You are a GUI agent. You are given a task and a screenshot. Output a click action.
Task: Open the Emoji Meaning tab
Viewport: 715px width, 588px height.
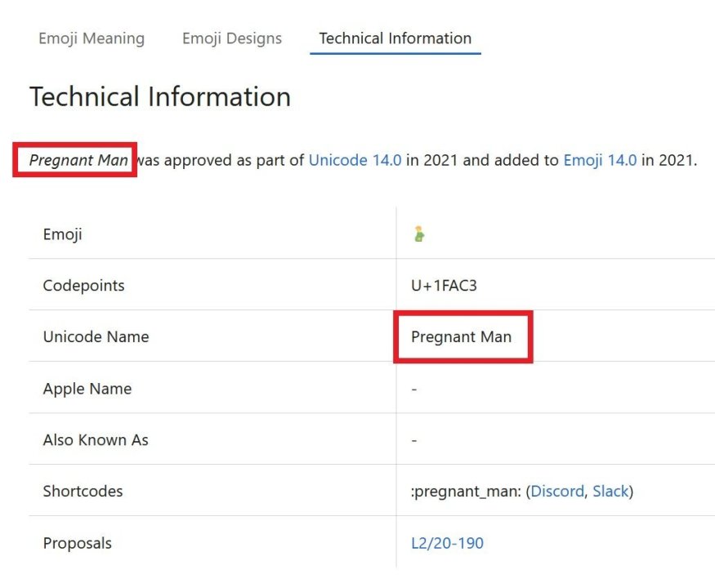92,38
